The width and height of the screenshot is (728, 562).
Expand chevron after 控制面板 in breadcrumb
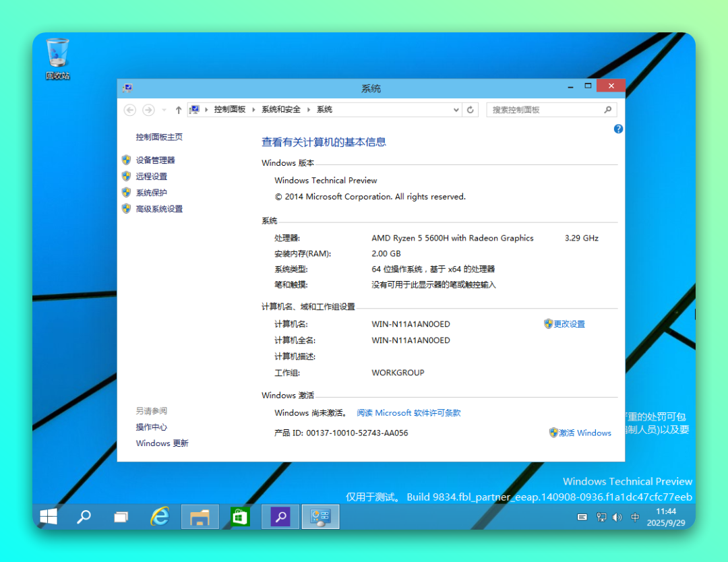point(253,110)
